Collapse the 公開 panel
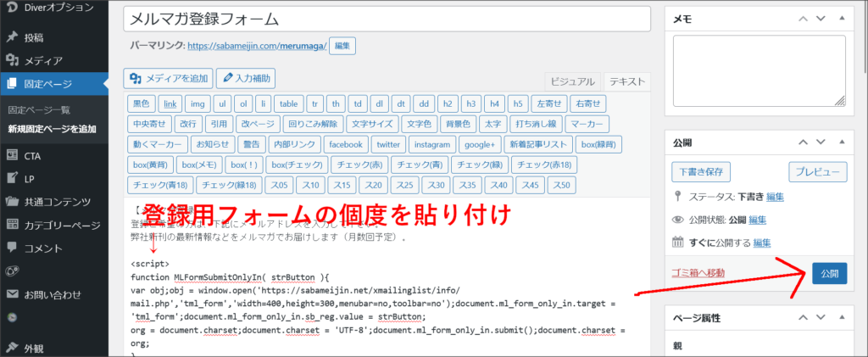Image resolution: width=868 pixels, height=357 pixels. [x=842, y=142]
